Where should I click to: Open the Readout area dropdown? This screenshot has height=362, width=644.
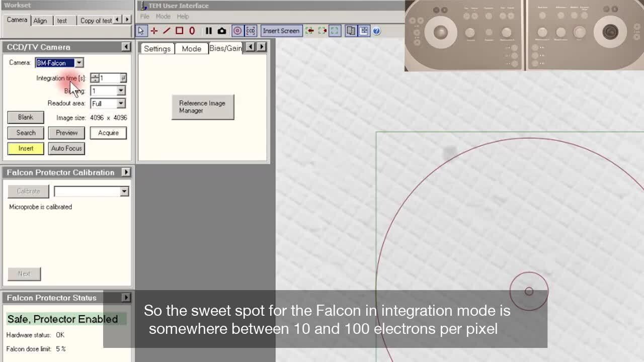pyautogui.click(x=121, y=104)
